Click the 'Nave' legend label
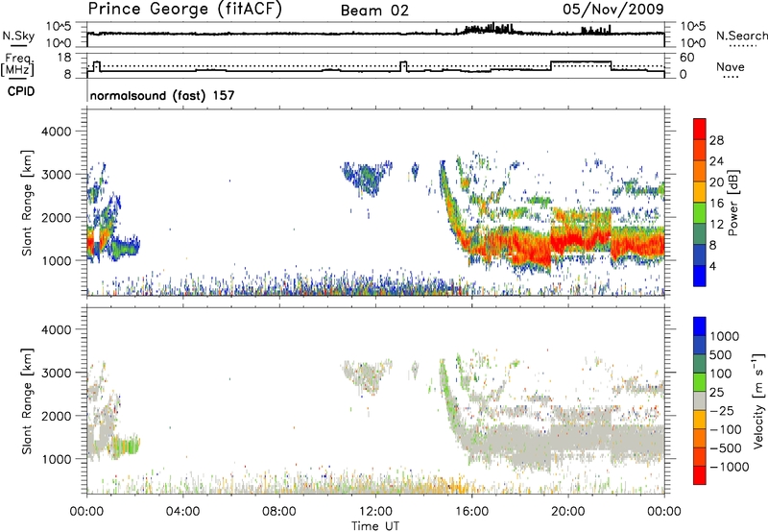The width and height of the screenshot is (768, 532). click(731, 67)
